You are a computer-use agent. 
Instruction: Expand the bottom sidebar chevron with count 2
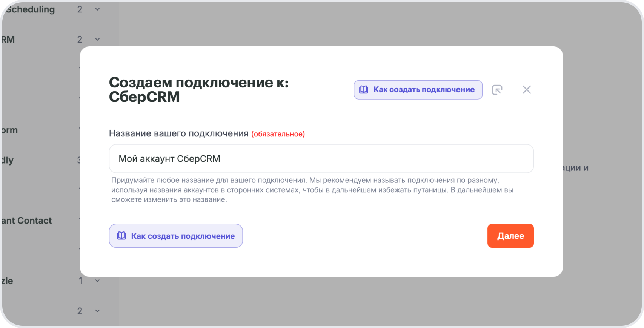[97, 311]
